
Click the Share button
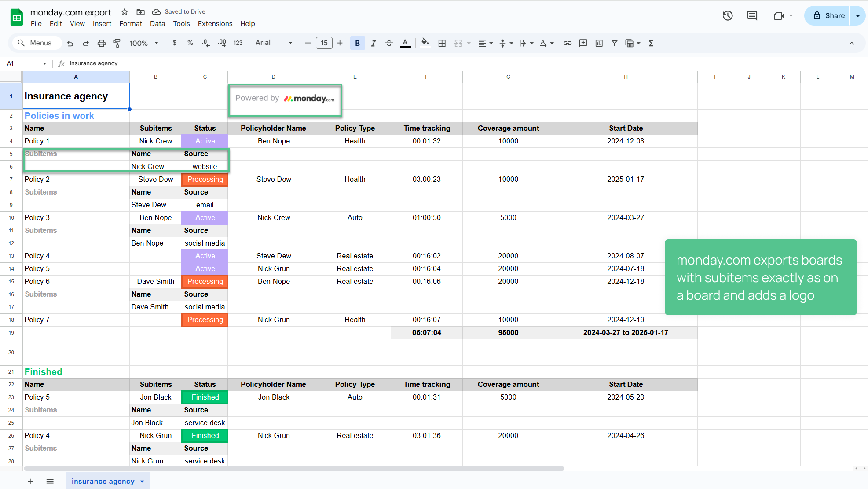[827, 16]
